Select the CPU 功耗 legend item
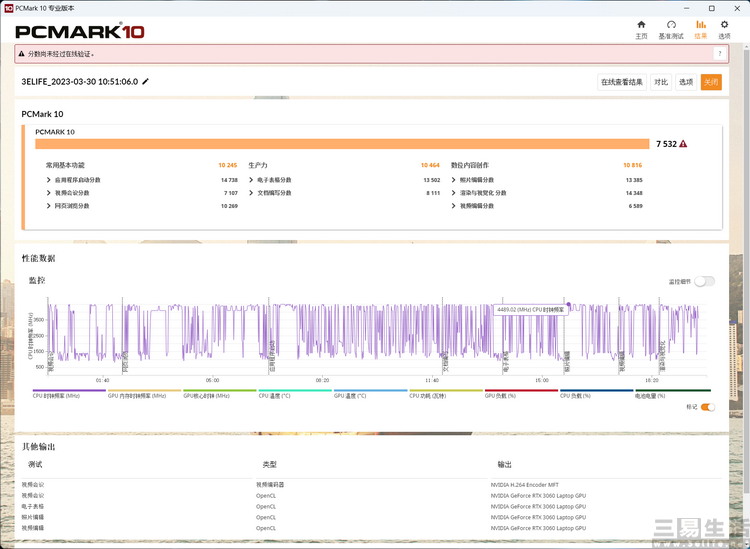The height and width of the screenshot is (549, 750). pos(446,394)
